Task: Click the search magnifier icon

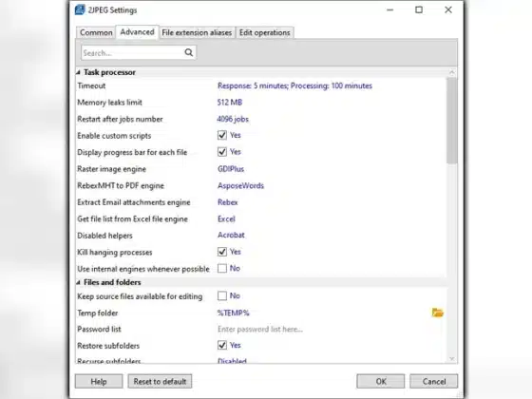Action: (189, 52)
